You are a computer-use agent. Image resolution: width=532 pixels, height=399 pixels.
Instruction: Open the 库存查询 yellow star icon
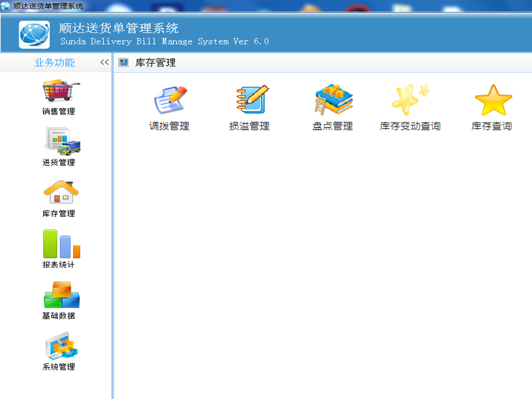(492, 100)
